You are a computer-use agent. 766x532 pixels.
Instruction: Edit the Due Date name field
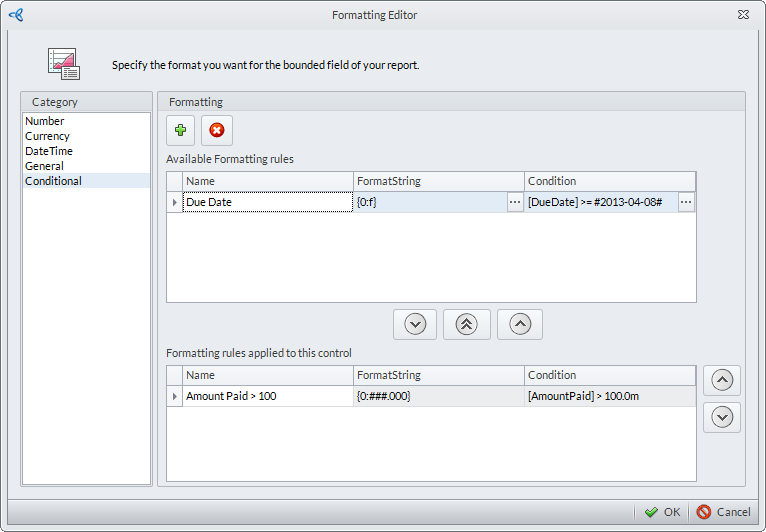[x=267, y=202]
